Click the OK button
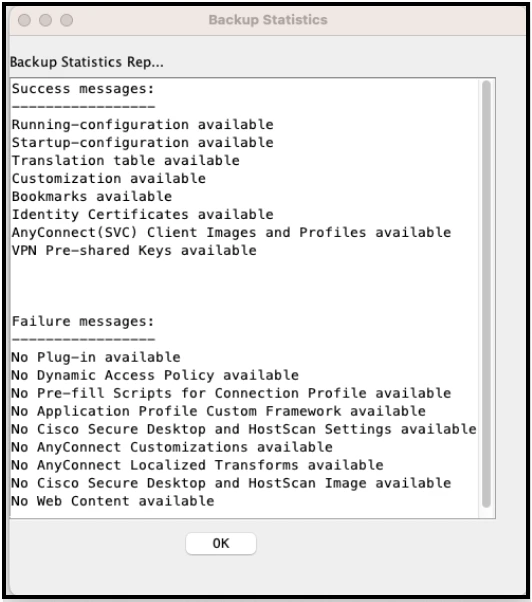This screenshot has height=602, width=532. click(221, 543)
